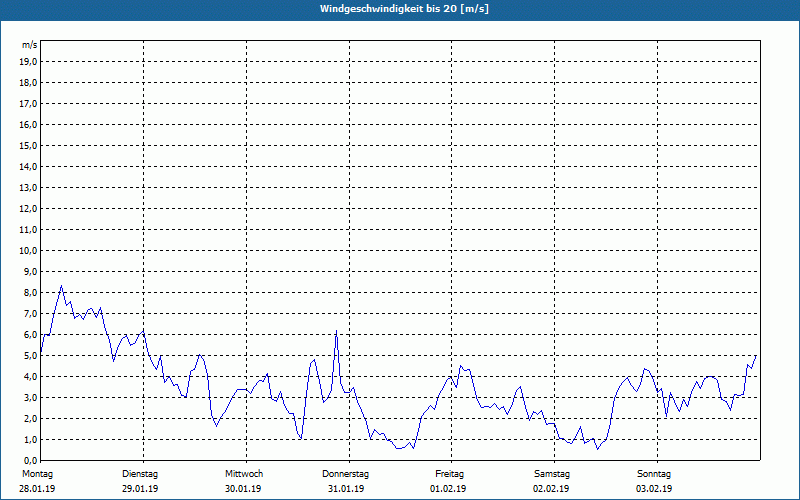Click the y-axis label 8,0
The height and width of the screenshot is (500, 800).
[x=30, y=292]
